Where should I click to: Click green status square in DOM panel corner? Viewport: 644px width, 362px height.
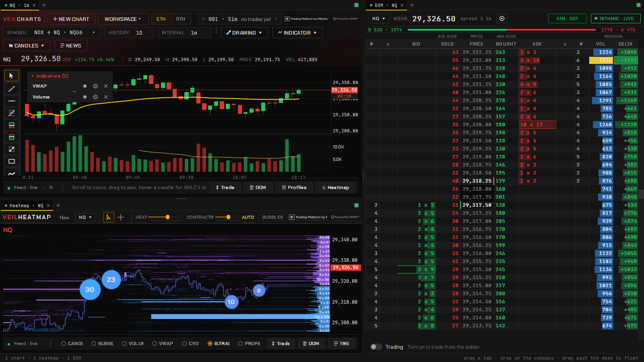coord(638,5)
